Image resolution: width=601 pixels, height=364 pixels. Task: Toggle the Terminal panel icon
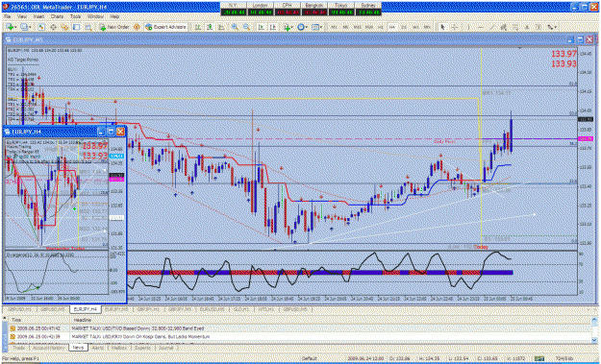coord(76,27)
